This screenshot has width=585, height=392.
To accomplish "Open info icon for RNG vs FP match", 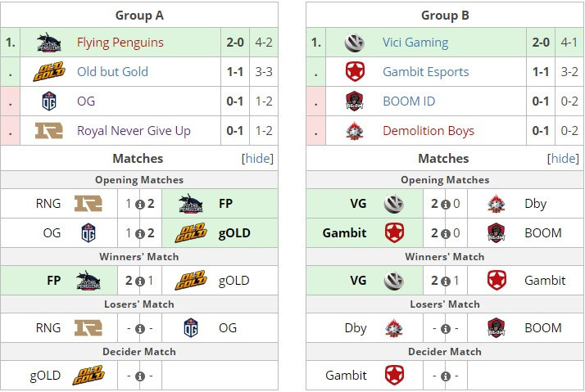I will 140,205.
